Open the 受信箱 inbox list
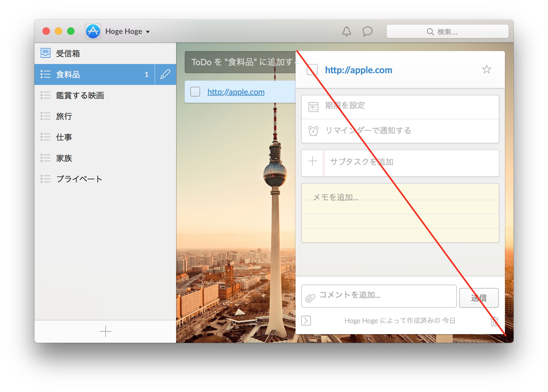Viewport: 548px width, 392px height. pyautogui.click(x=105, y=54)
